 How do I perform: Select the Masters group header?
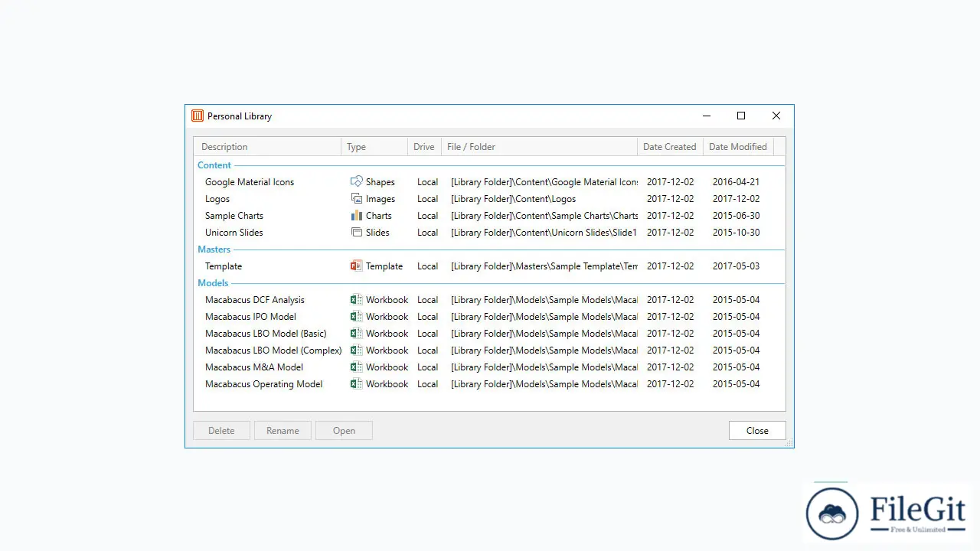coord(214,249)
